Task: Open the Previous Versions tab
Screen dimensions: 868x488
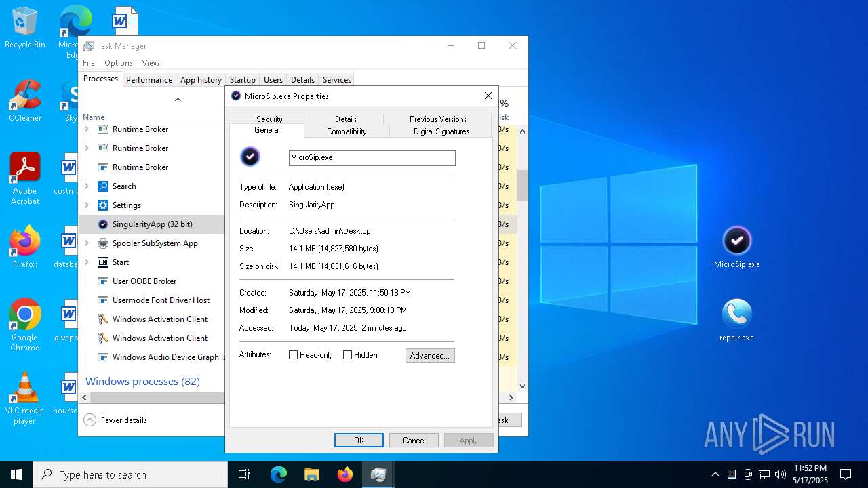Action: 438,119
